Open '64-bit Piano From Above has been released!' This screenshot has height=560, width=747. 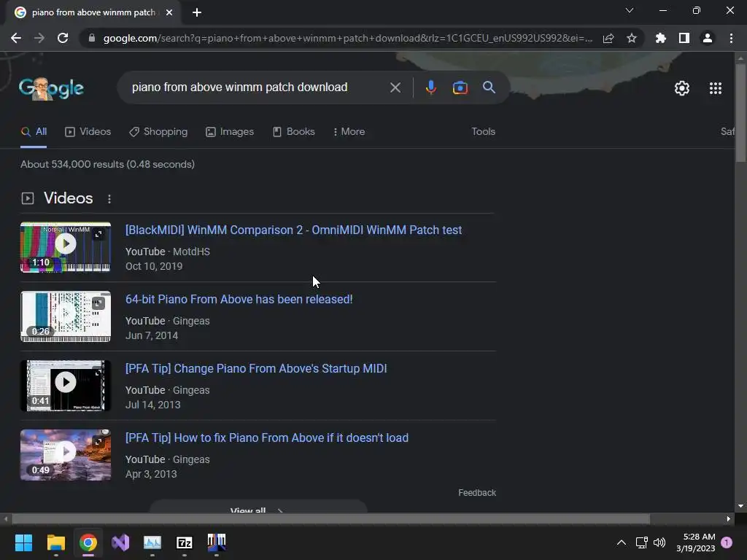tap(239, 300)
